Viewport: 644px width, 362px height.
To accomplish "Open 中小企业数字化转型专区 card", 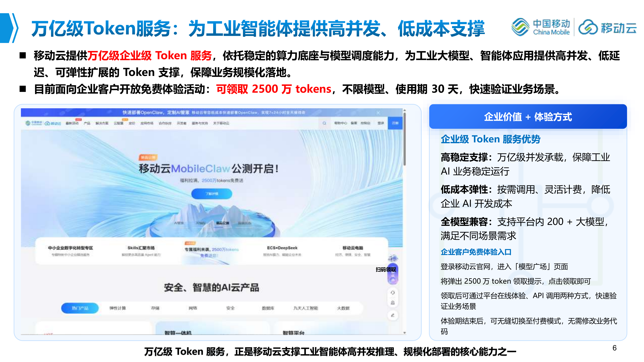I will coord(71,251).
